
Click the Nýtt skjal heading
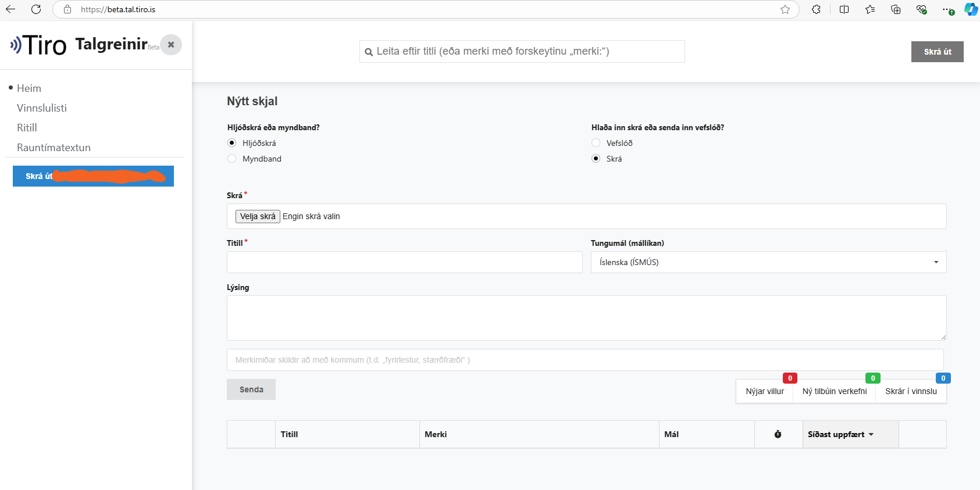pos(252,101)
